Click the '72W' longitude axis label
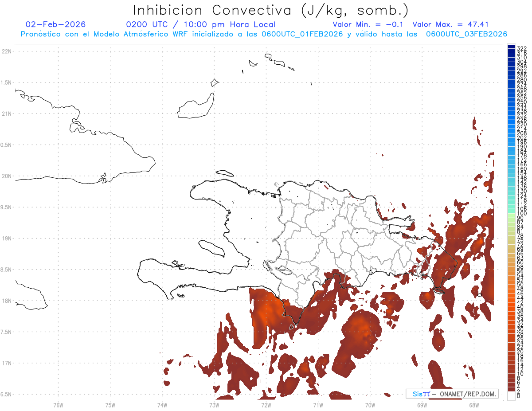 click(266, 404)
